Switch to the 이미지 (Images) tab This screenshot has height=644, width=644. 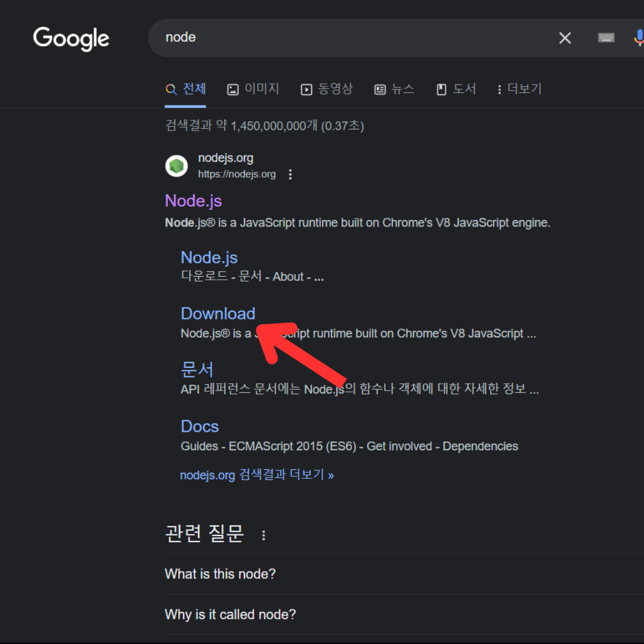[253, 89]
